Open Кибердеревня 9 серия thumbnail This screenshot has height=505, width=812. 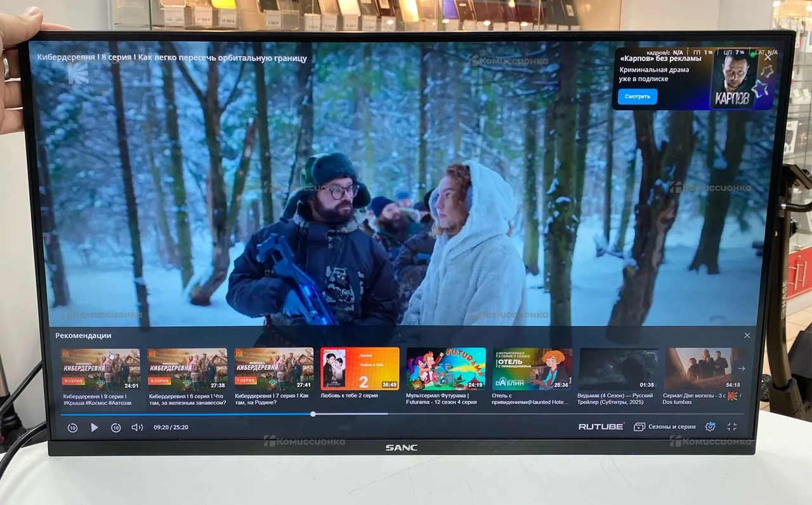[x=100, y=369]
